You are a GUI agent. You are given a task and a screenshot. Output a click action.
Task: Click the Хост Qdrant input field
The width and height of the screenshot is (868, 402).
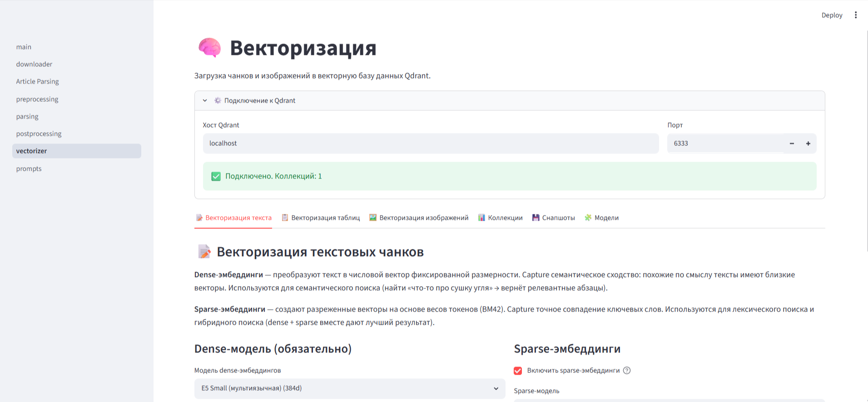click(431, 144)
